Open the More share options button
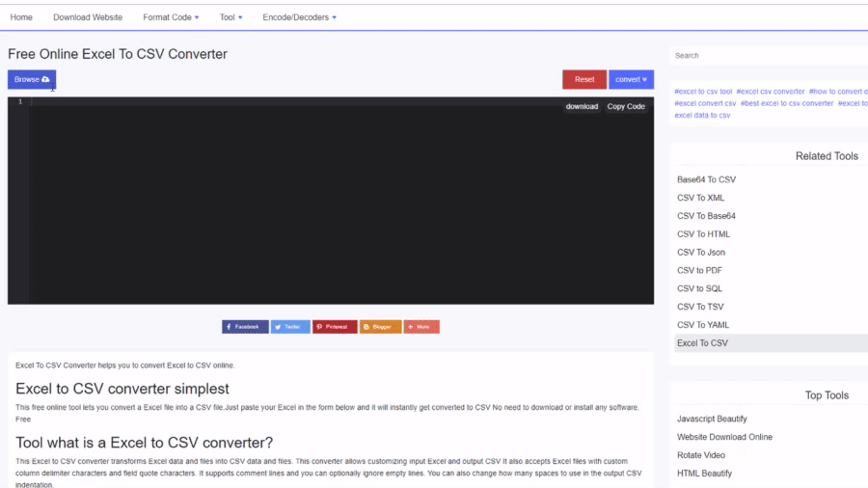Viewport: 868px width, 488px height. pos(421,327)
